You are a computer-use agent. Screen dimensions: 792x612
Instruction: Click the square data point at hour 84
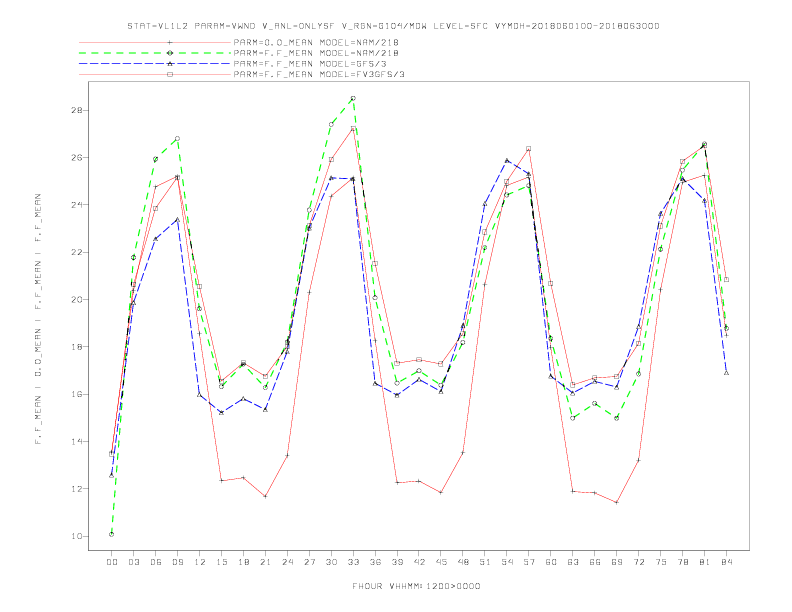tap(726, 280)
